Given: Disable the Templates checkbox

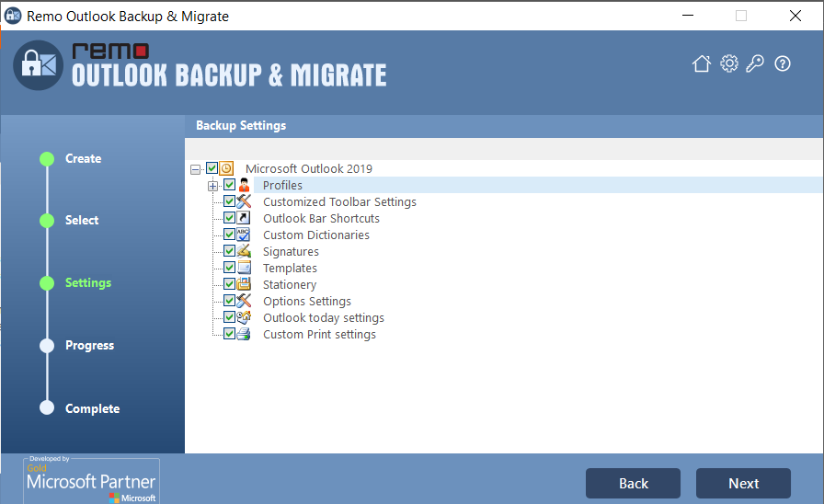Looking at the screenshot, I should point(230,269).
